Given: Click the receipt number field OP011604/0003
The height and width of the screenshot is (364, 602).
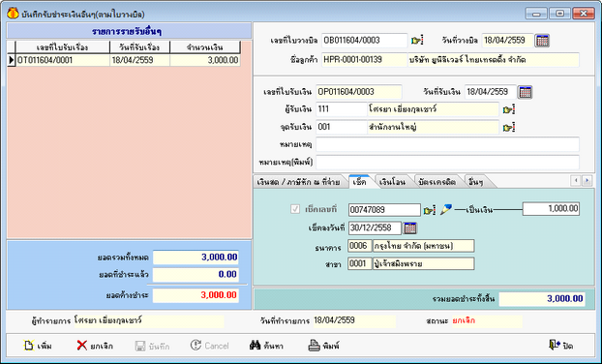Looking at the screenshot, I should click(359, 92).
